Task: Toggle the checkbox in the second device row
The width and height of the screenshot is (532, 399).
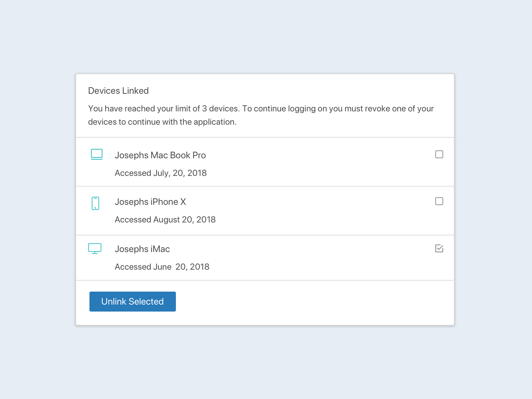Action: coord(439,201)
